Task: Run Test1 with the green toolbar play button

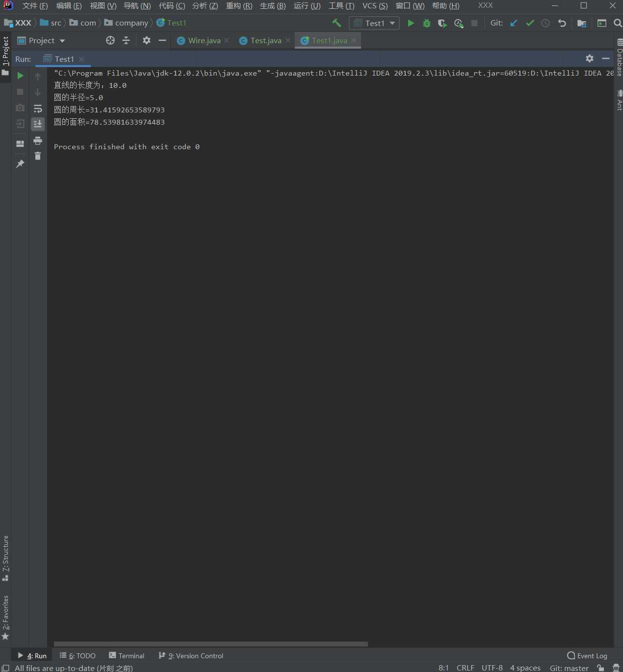Action: pos(411,23)
